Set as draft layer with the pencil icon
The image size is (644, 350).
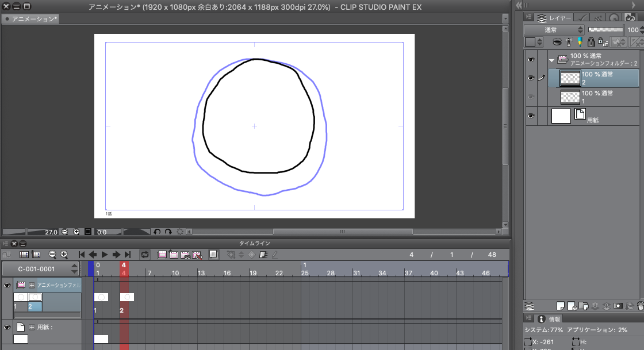[x=580, y=42]
